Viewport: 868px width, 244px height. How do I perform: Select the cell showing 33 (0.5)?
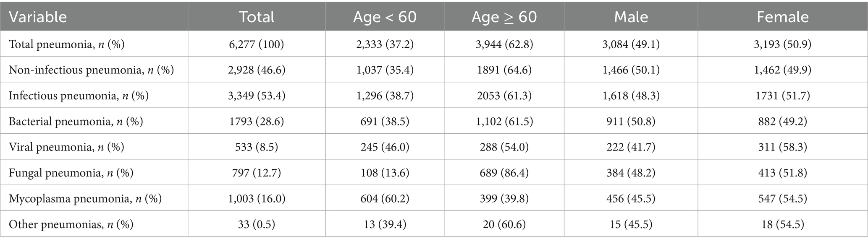(x=257, y=224)
